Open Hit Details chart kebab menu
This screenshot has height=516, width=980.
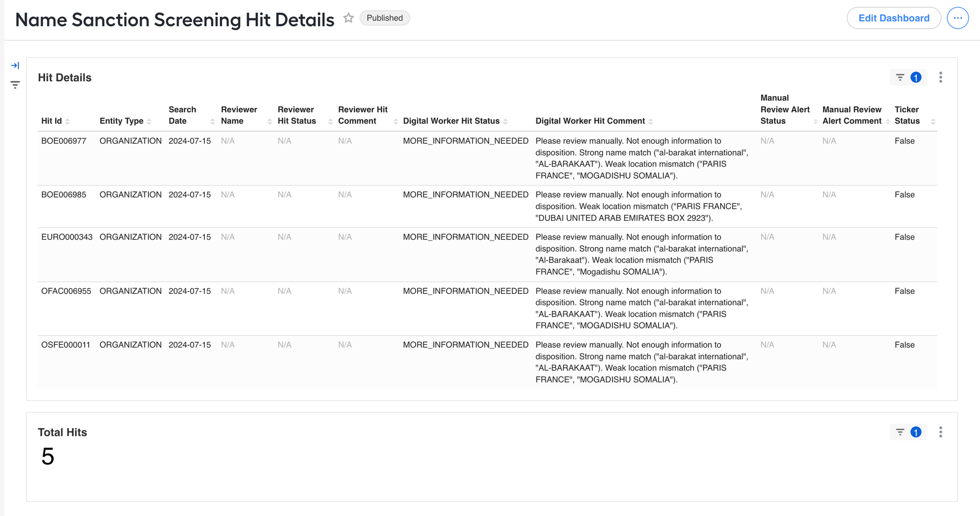(x=941, y=77)
